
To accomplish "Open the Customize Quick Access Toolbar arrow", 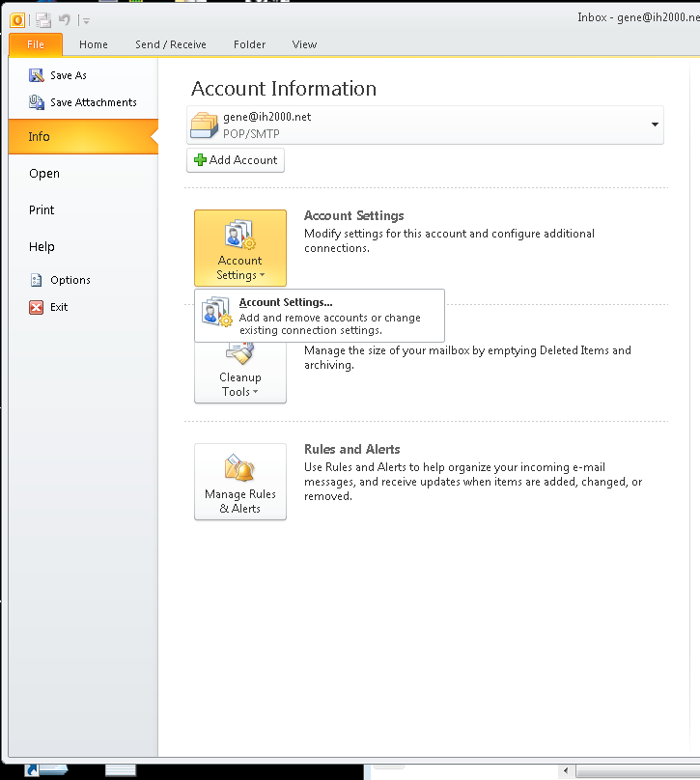I will point(86,21).
